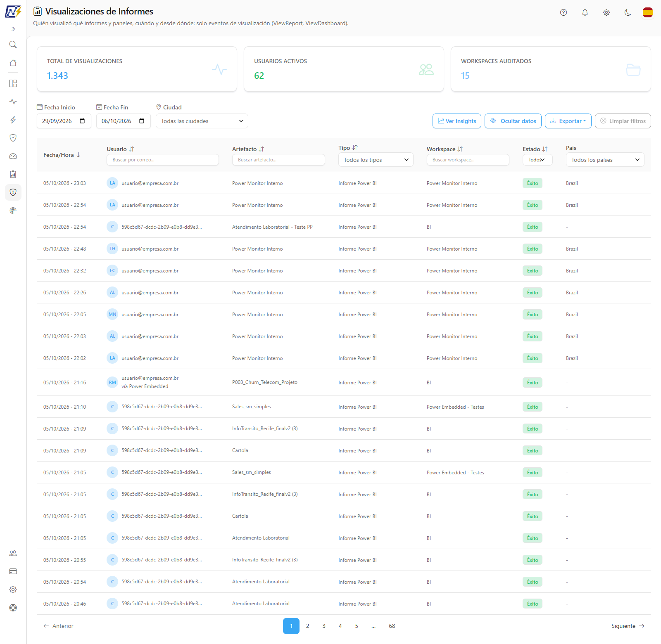Open activity pulse icon in sidebar
The width and height of the screenshot is (661, 644).
pos(13,102)
